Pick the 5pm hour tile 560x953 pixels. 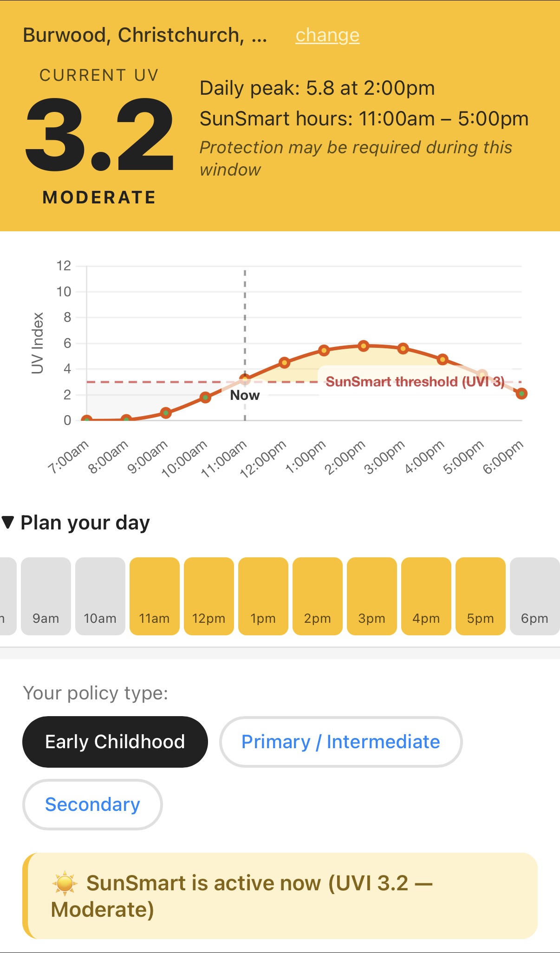point(481,596)
